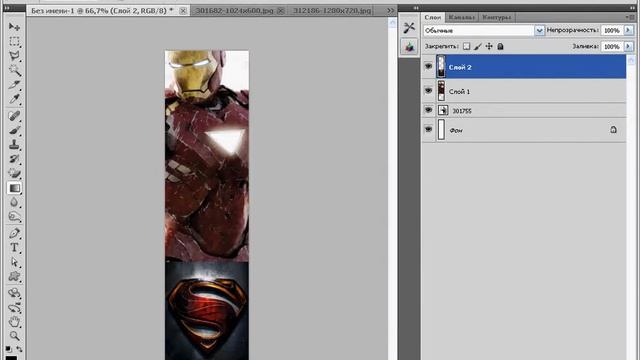
Task: Collapse the icon dock double arrow
Action: (416, 8)
